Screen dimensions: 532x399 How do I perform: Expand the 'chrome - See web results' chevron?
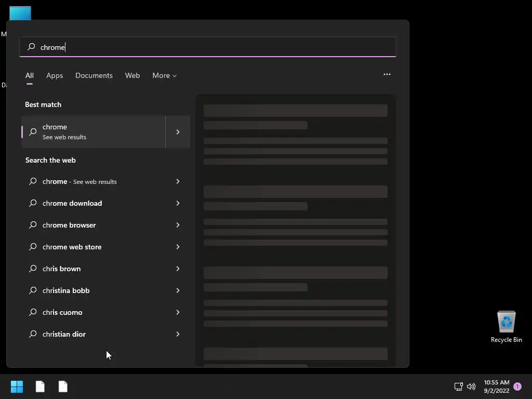pyautogui.click(x=178, y=181)
